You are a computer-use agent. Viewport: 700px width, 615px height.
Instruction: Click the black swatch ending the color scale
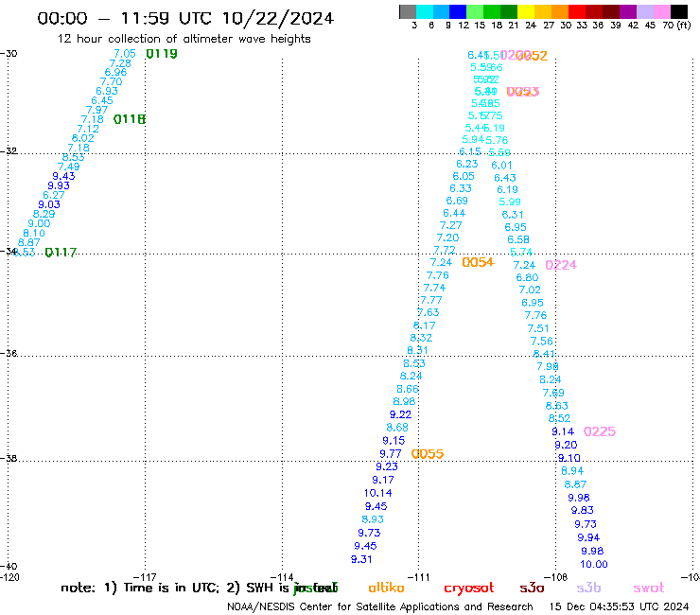[679, 11]
